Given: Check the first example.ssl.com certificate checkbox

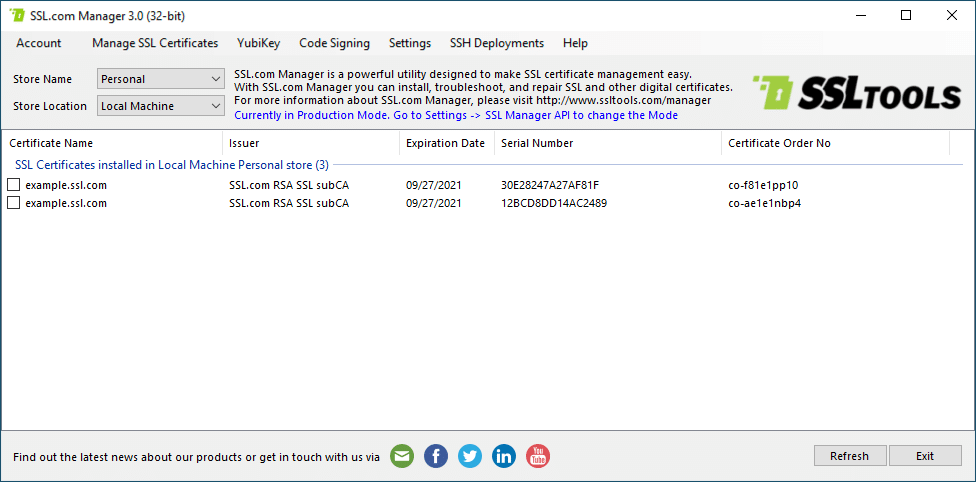Looking at the screenshot, I should coord(14,185).
